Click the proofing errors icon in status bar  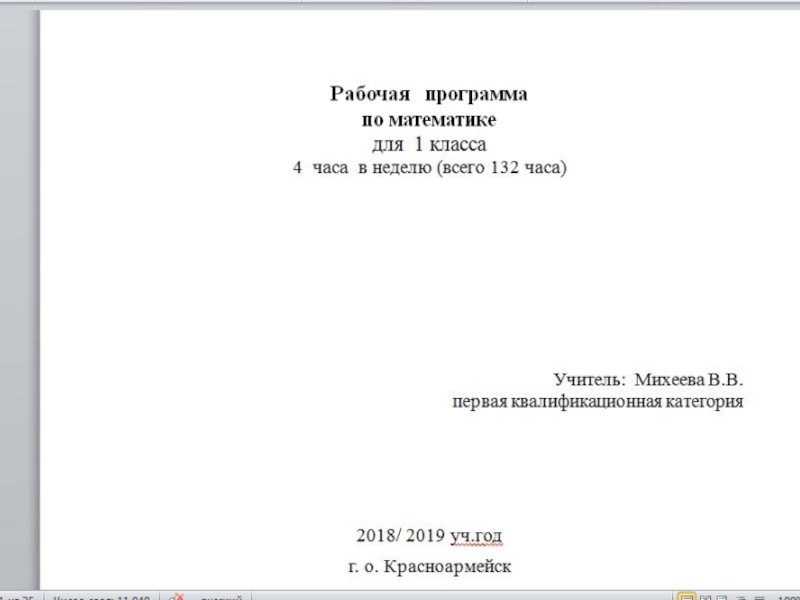tap(177, 597)
